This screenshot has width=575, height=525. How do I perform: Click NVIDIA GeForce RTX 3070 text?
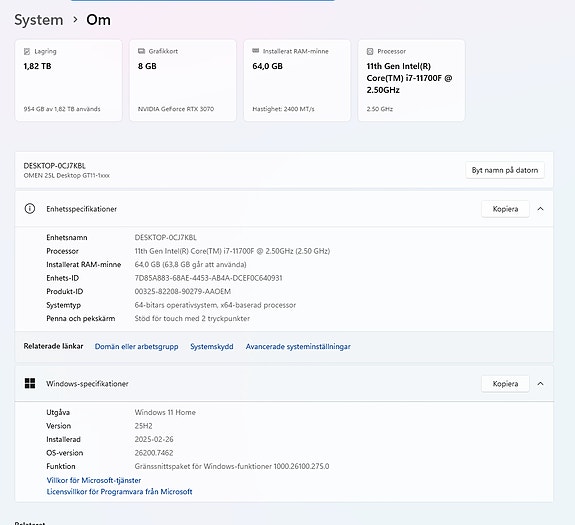(x=176, y=109)
